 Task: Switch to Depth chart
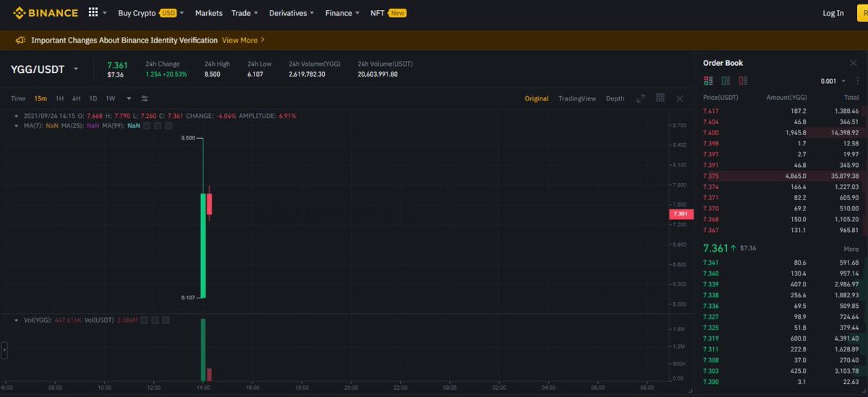pyautogui.click(x=615, y=98)
